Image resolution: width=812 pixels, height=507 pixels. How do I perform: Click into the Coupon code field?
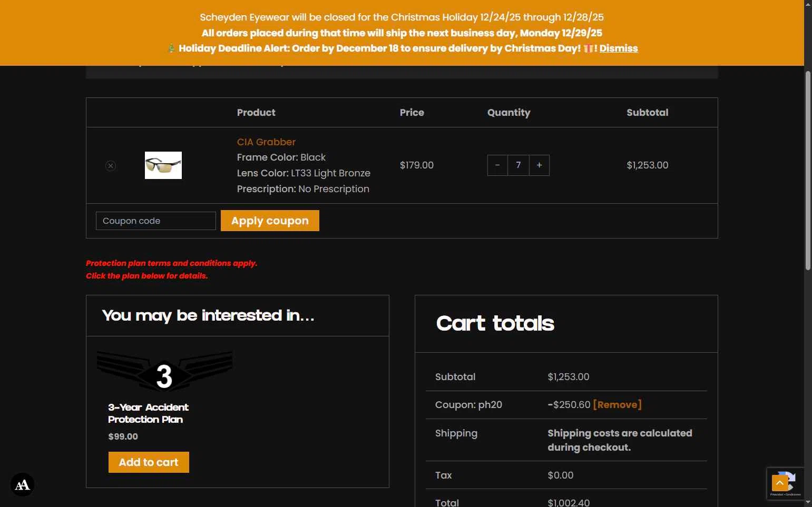pyautogui.click(x=156, y=221)
